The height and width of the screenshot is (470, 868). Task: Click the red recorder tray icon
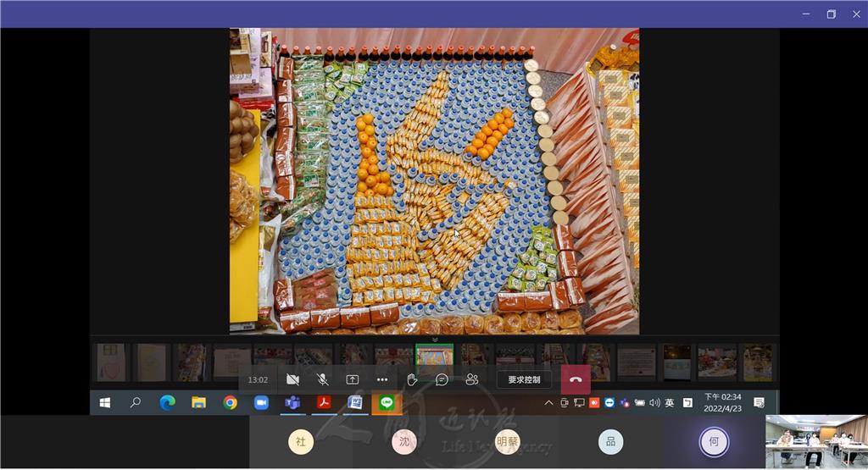click(x=594, y=403)
